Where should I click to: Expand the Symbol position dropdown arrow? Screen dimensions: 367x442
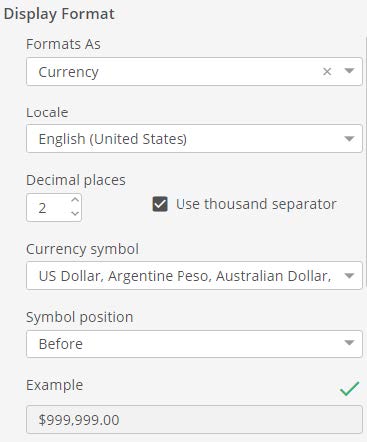click(x=349, y=343)
